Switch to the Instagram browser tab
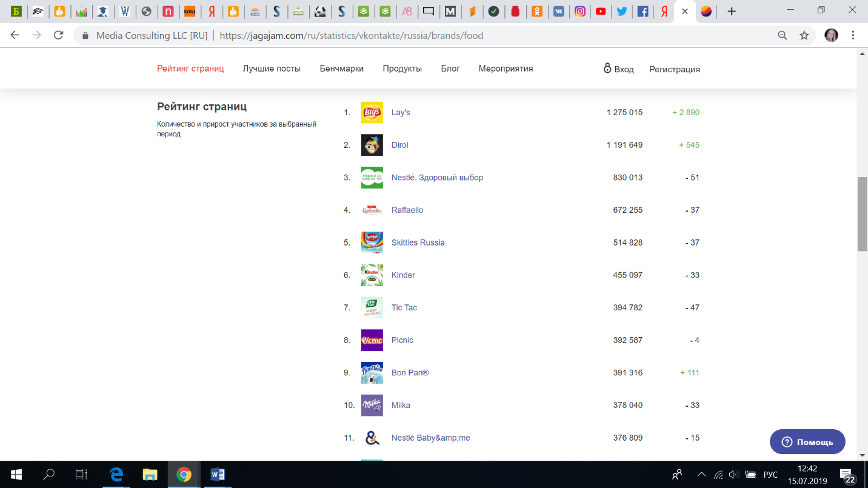 click(x=579, y=11)
